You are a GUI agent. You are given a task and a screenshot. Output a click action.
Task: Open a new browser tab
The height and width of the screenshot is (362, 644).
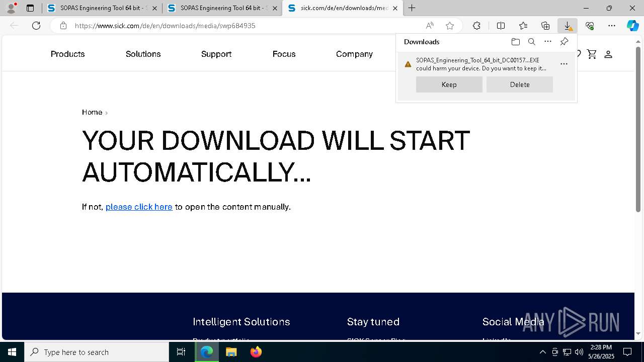click(x=412, y=8)
